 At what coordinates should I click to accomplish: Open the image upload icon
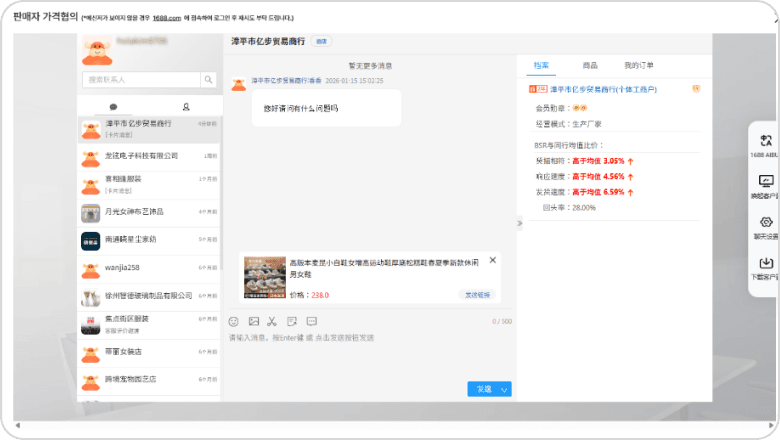(x=253, y=321)
